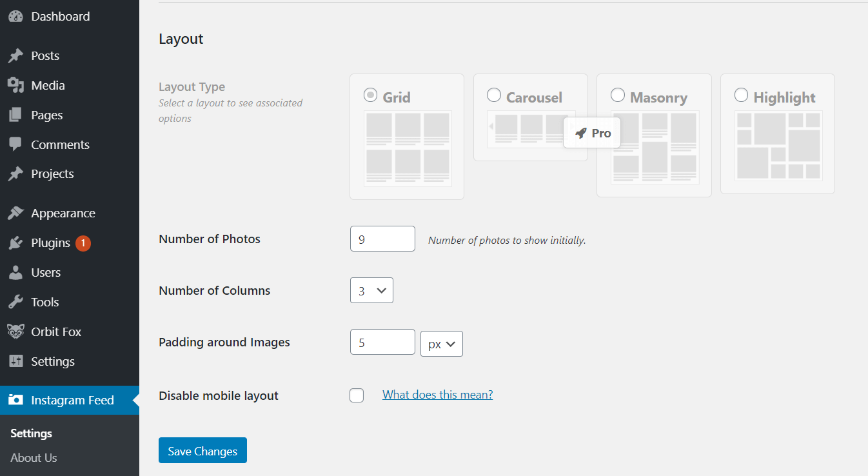
Task: Open the Media library icon
Action: tap(15, 85)
